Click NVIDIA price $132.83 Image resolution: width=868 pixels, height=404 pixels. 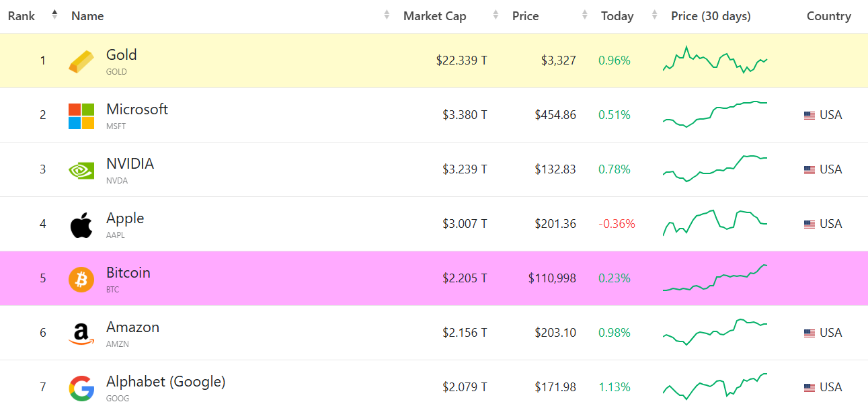[555, 169]
